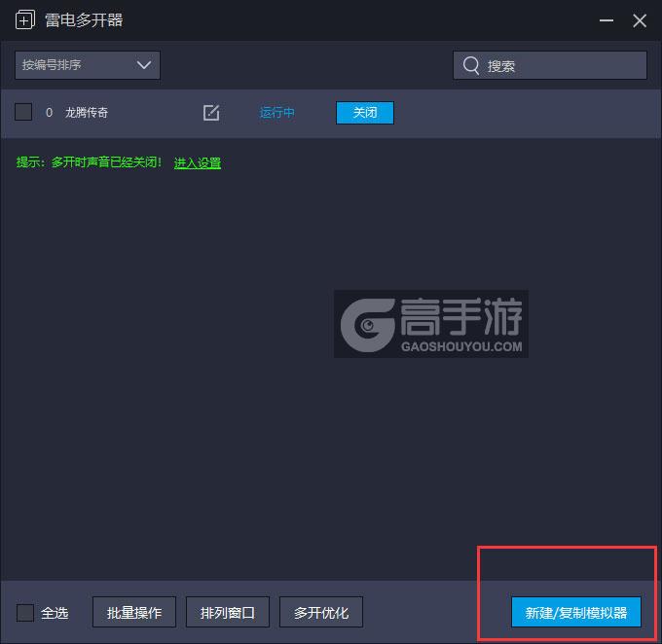Click the multi-instance app logo icon
Screen dimensions: 662x644
[25, 19]
